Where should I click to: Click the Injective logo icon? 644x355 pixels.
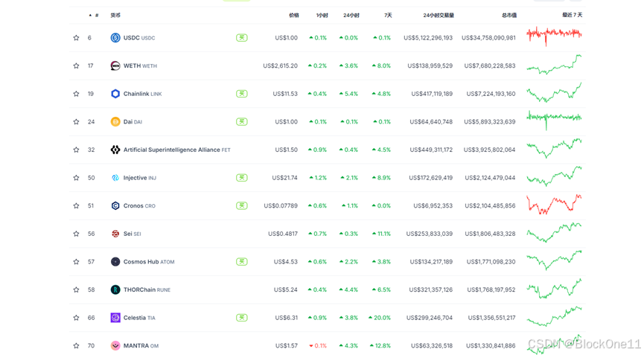(x=115, y=178)
